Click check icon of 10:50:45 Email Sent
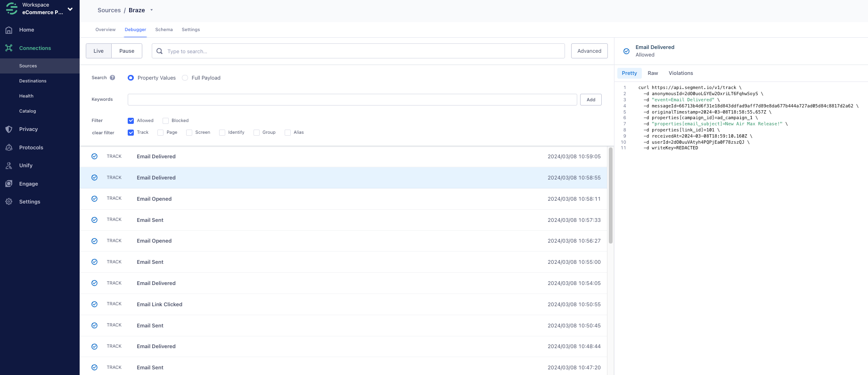868x375 pixels. click(x=94, y=326)
